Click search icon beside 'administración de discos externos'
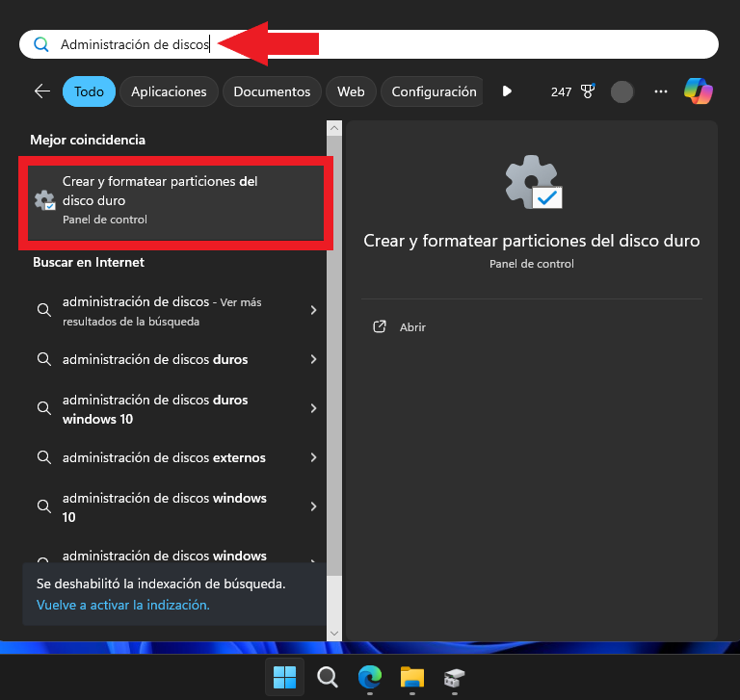 coord(44,456)
